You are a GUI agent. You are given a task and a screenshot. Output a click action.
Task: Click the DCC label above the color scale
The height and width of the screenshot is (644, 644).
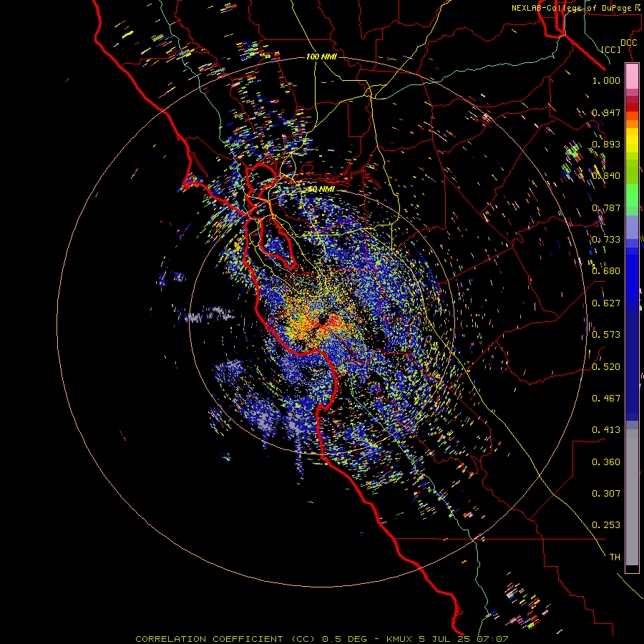[x=628, y=43]
